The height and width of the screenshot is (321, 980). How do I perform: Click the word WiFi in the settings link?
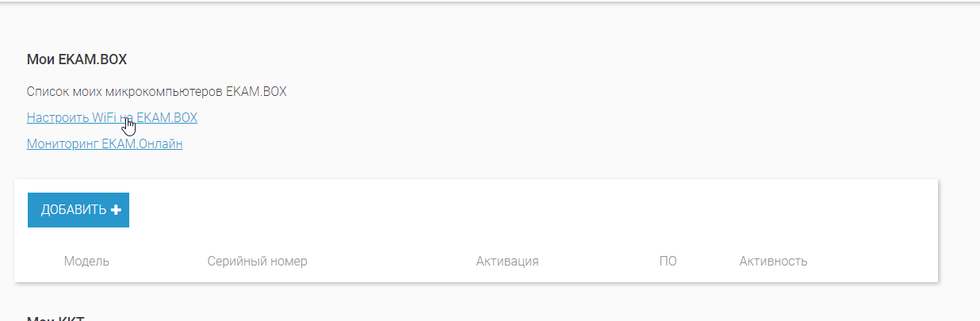(105, 117)
